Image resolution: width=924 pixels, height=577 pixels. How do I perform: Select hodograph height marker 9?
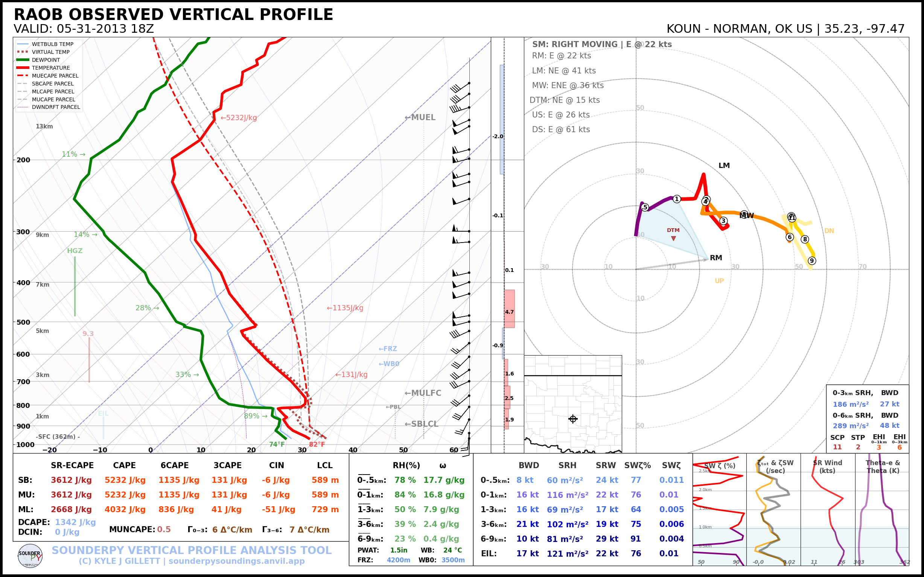[x=812, y=261]
